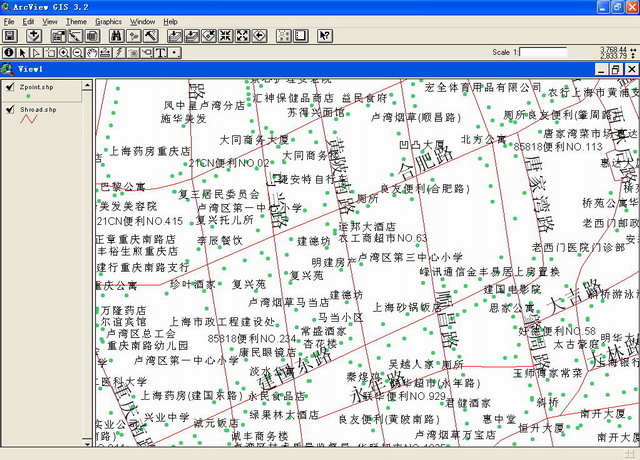
Task: Uncheck the Shroad.shp theme checkbox
Action: (x=10, y=109)
